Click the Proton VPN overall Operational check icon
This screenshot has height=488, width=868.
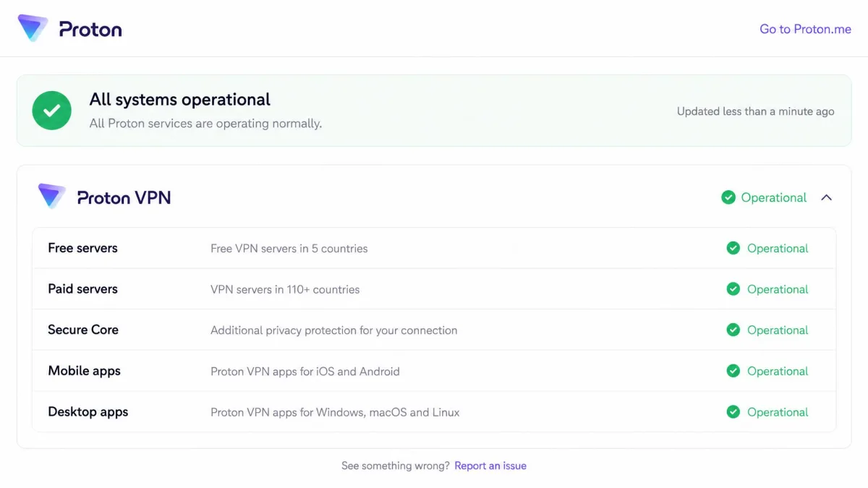coord(728,197)
